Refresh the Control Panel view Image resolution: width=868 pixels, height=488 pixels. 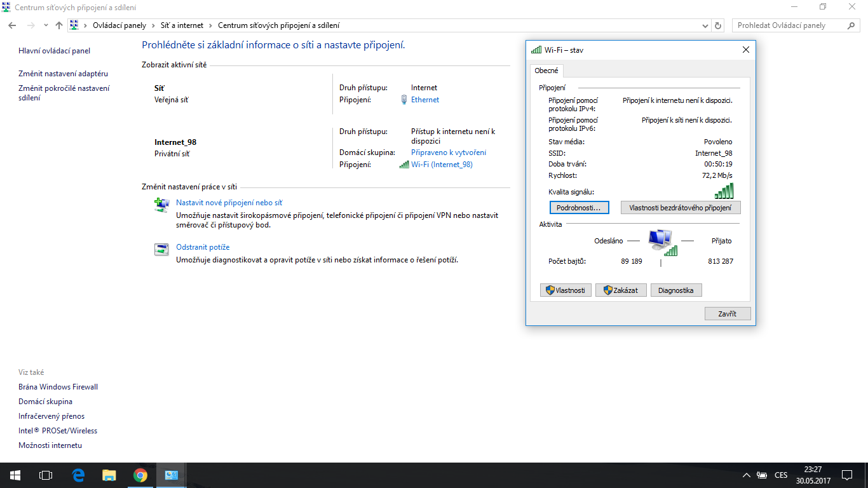[718, 25]
